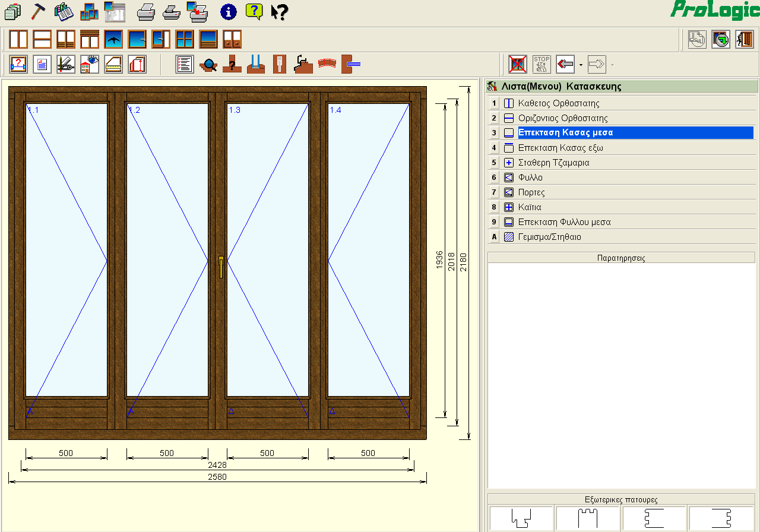Click the pencil and compass drawing icon

click(x=66, y=64)
